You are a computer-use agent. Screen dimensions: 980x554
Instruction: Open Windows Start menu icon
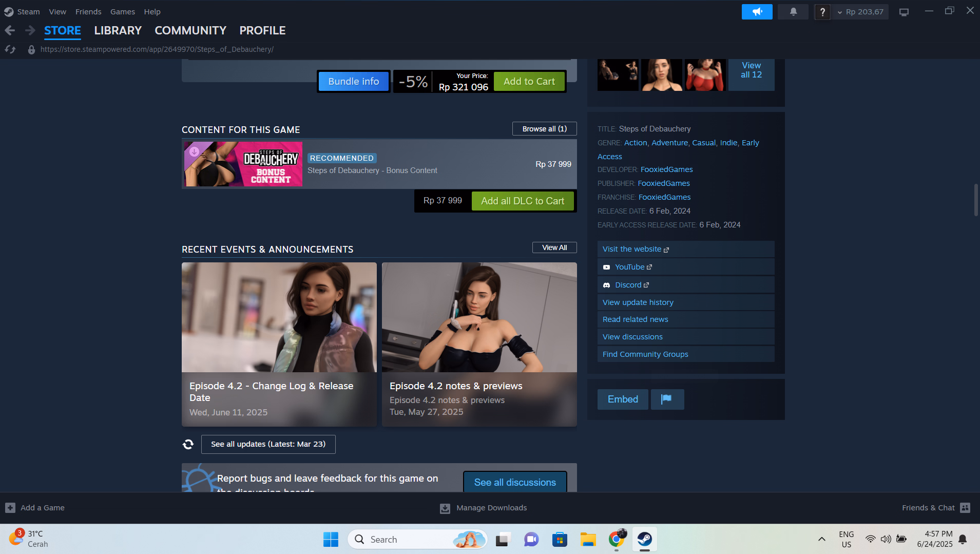[331, 539]
